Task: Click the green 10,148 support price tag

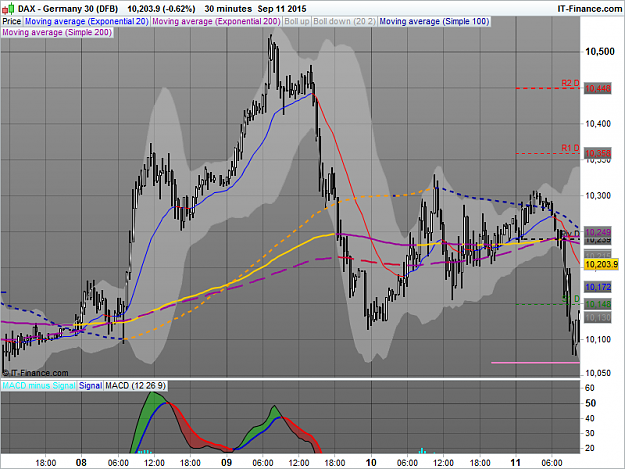Action: click(x=597, y=304)
